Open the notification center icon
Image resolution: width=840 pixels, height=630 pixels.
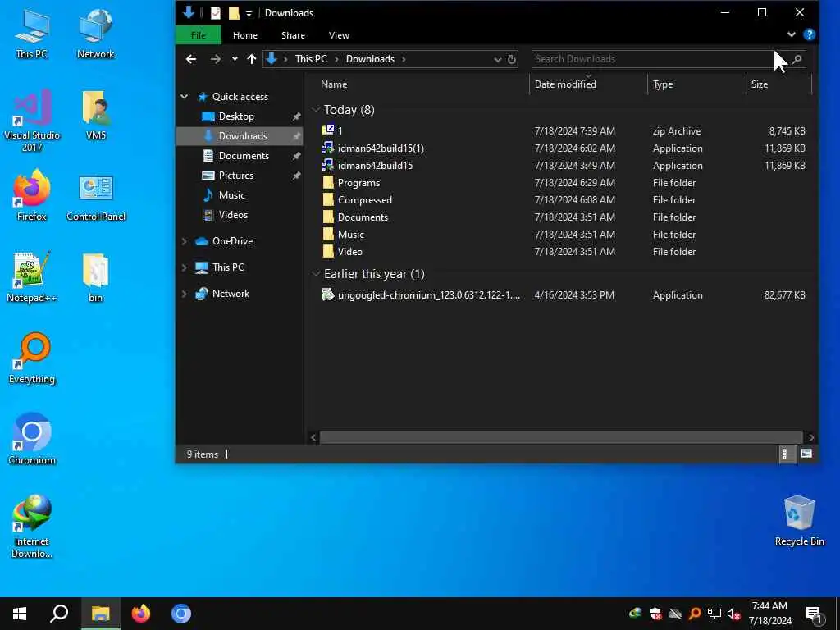pos(815,614)
